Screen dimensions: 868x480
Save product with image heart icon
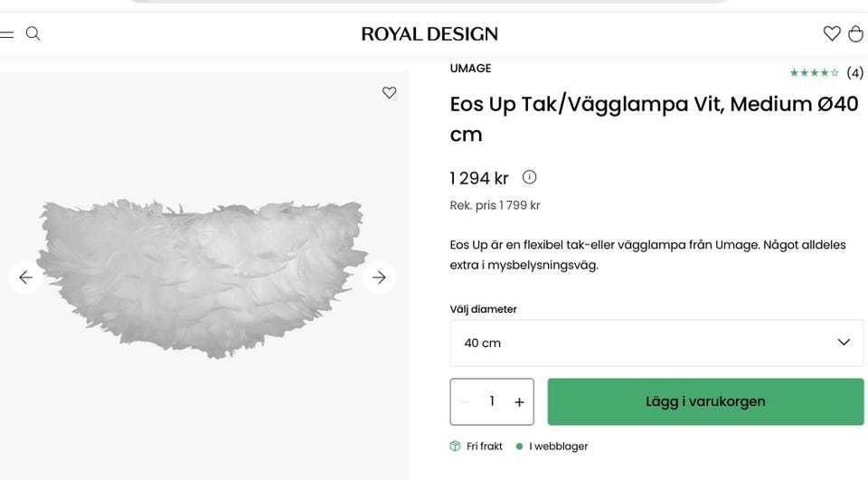(389, 92)
